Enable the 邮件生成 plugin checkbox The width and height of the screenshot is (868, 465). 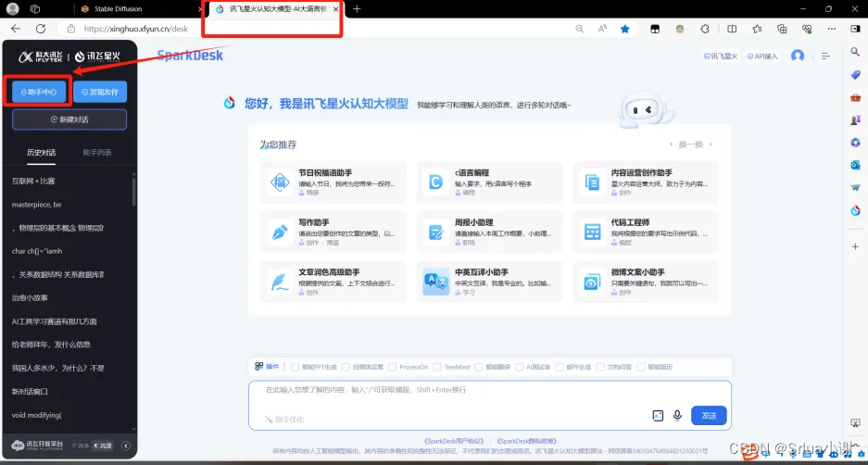560,367
